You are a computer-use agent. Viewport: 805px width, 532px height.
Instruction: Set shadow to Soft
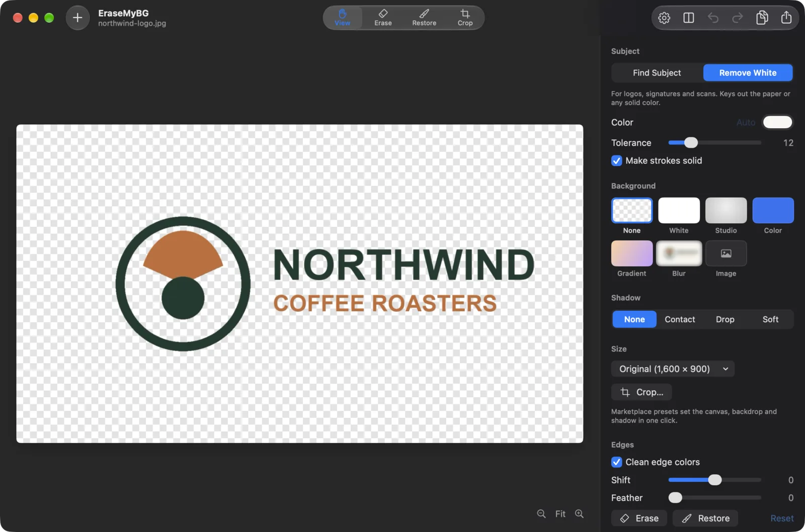770,319
